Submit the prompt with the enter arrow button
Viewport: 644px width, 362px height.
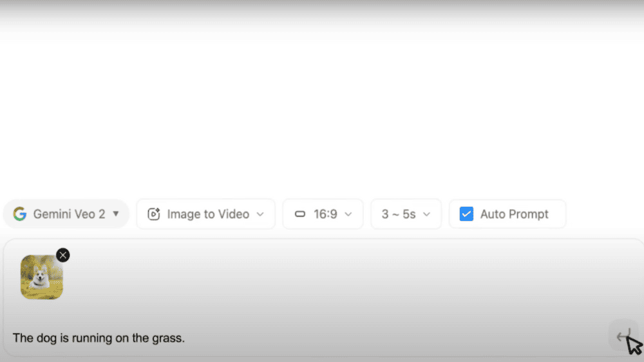click(x=623, y=336)
